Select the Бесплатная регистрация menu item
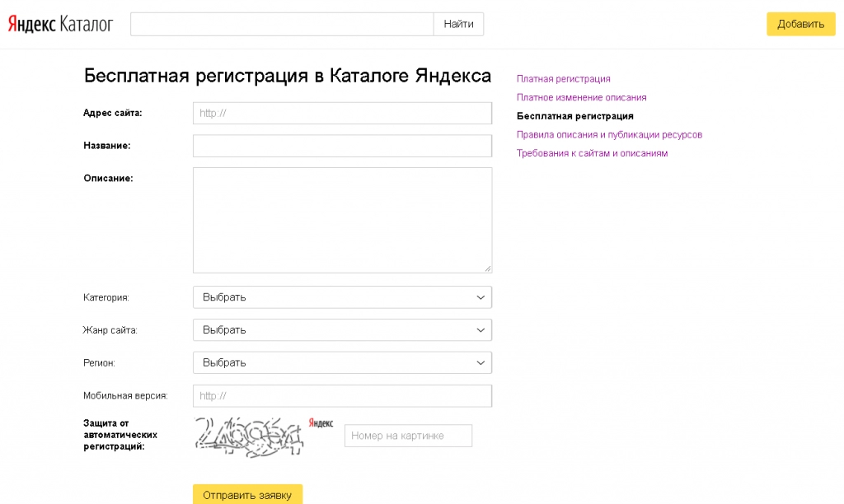The width and height of the screenshot is (844, 504). 574,116
